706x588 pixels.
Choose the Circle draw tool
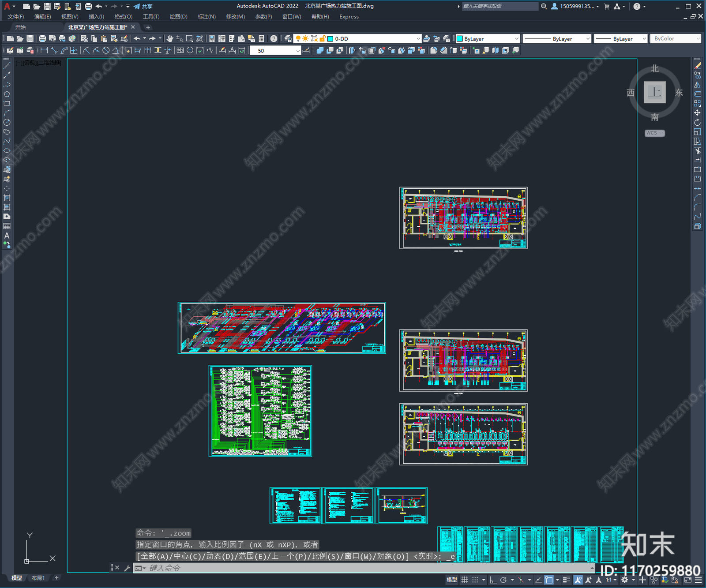(7, 123)
